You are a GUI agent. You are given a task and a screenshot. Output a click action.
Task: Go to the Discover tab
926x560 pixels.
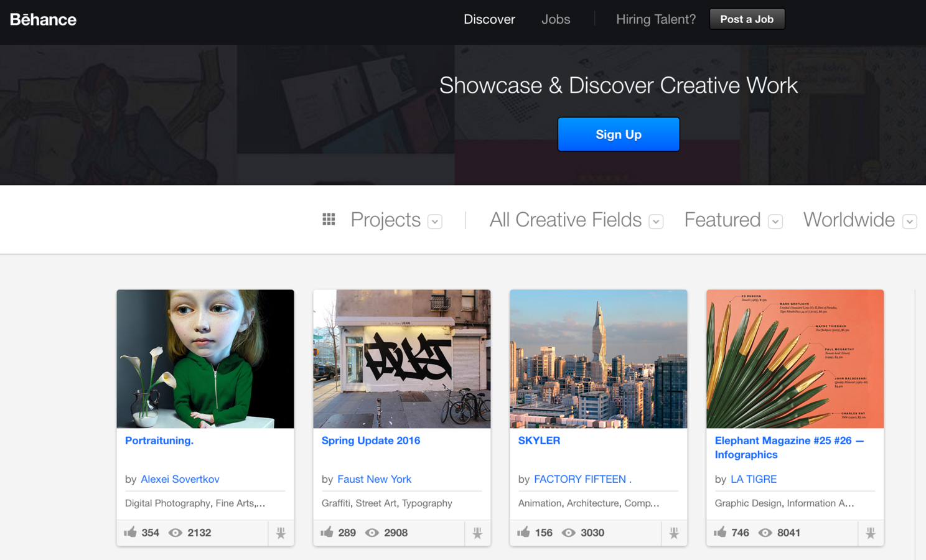coord(489,19)
